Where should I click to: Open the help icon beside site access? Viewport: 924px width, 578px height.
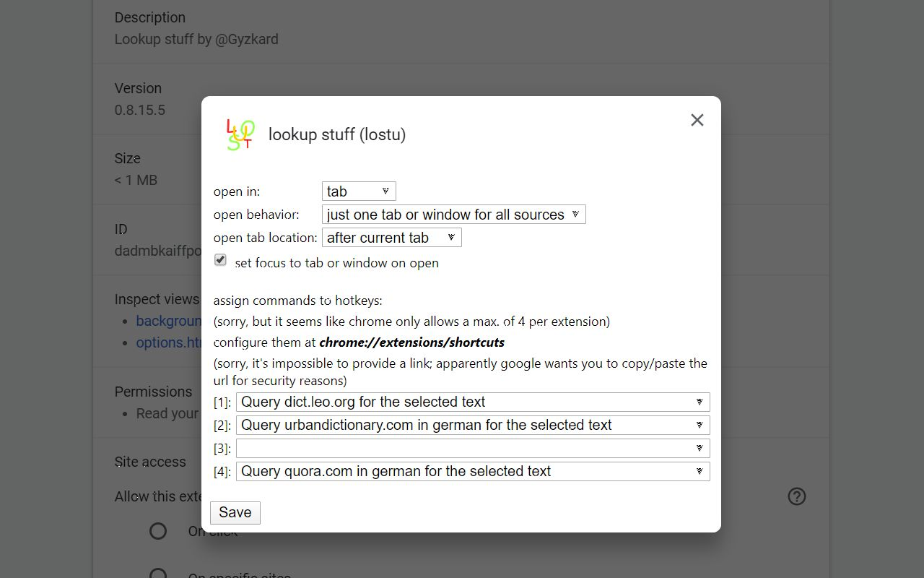[x=797, y=496]
